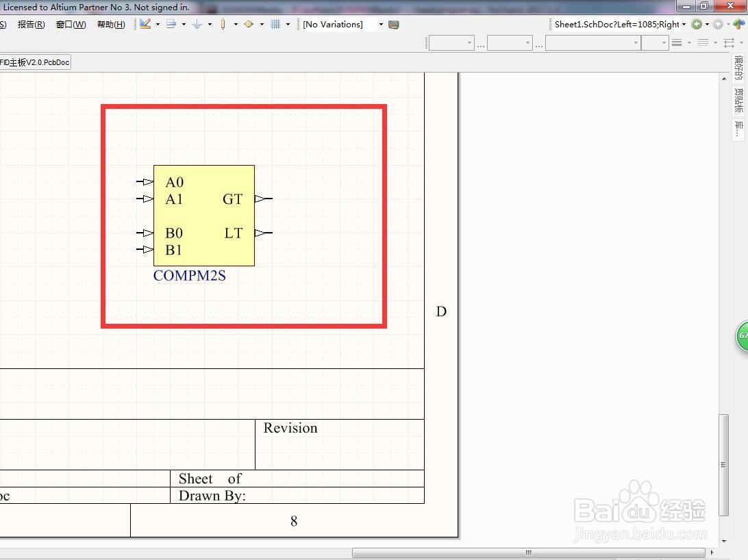Viewport: 748px width, 560px height.
Task: Click the A0 input pin arrow
Action: pyautogui.click(x=145, y=181)
